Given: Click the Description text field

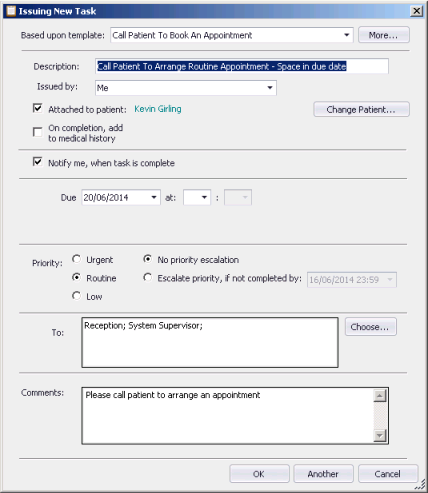Looking at the screenshot, I should click(242, 66).
